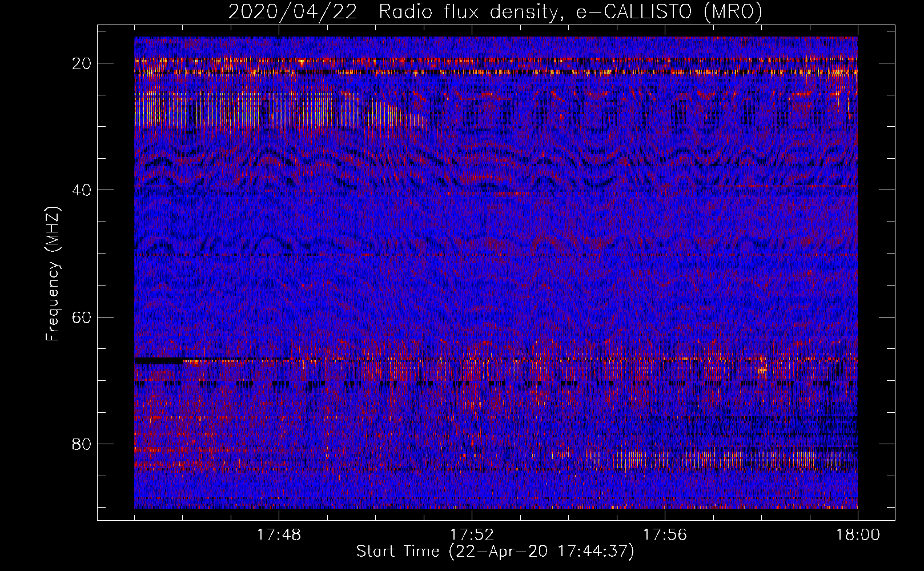This screenshot has height=571, width=924.
Task: Click the 80 frequency tick label
Action: (x=82, y=444)
